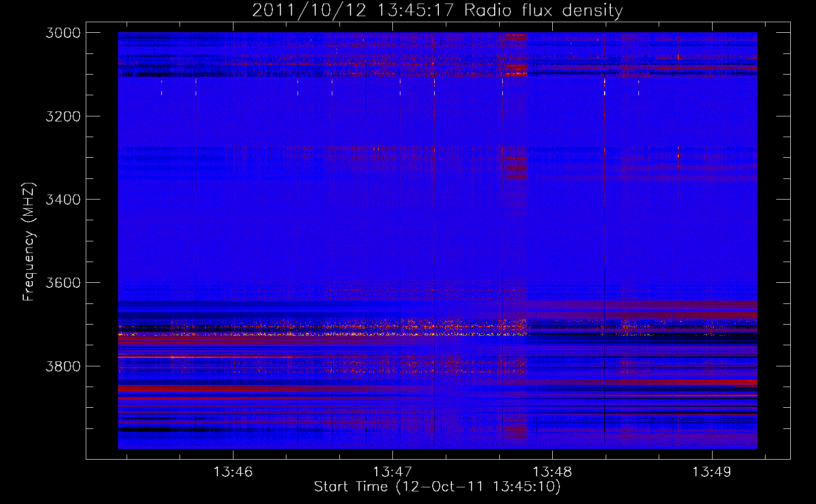This screenshot has height=504, width=816.
Task: Select the 3200 frequency tick label
Action: point(63,116)
